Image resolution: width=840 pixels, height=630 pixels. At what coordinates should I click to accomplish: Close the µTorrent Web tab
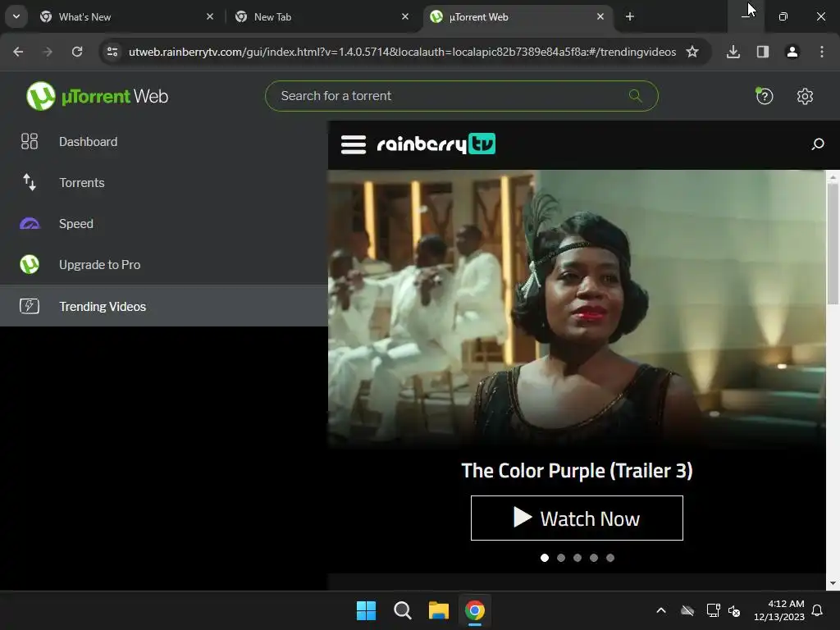pyautogui.click(x=600, y=17)
